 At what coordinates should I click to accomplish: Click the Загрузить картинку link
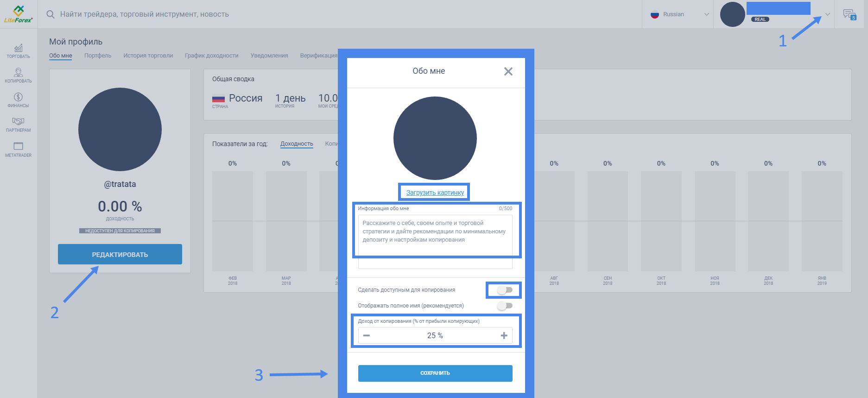tap(435, 193)
